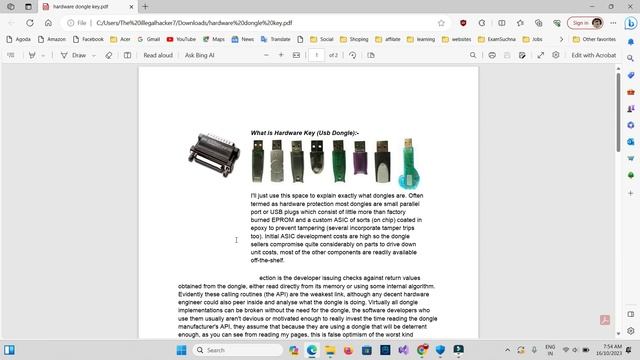Click the taskbar Search box
The height and width of the screenshot is (360, 640).
pos(238,350)
